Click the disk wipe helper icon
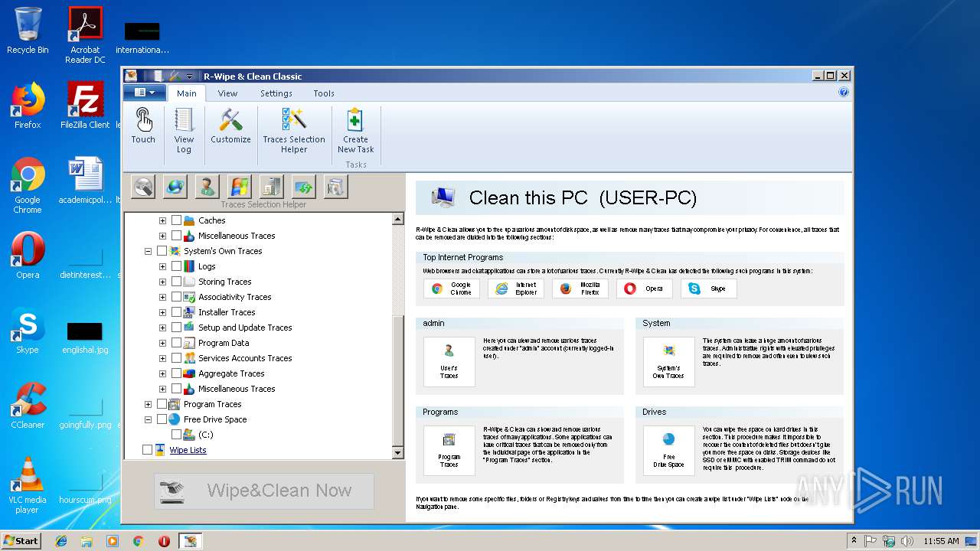980x551 pixels. [143, 187]
